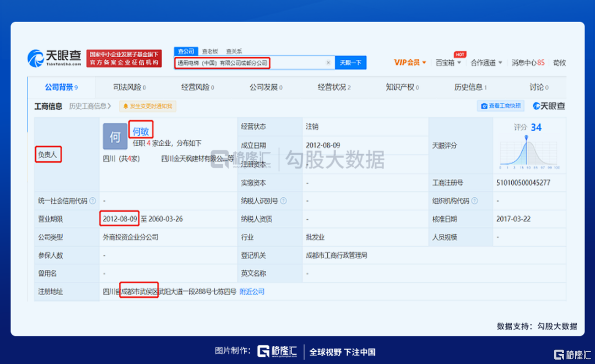Click business term end date 2060-03-26

coord(165,219)
